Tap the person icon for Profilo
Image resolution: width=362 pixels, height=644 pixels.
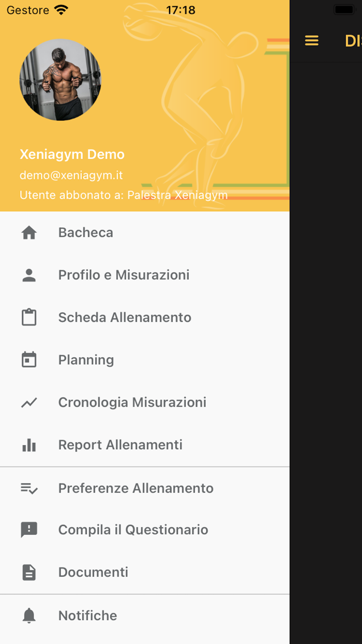(29, 275)
